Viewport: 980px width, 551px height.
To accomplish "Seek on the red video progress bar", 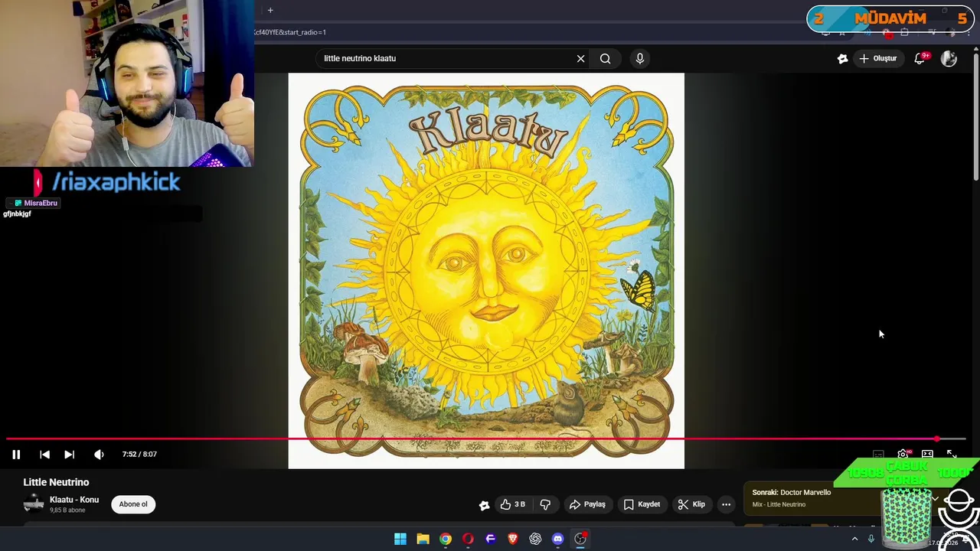I will coord(485,439).
